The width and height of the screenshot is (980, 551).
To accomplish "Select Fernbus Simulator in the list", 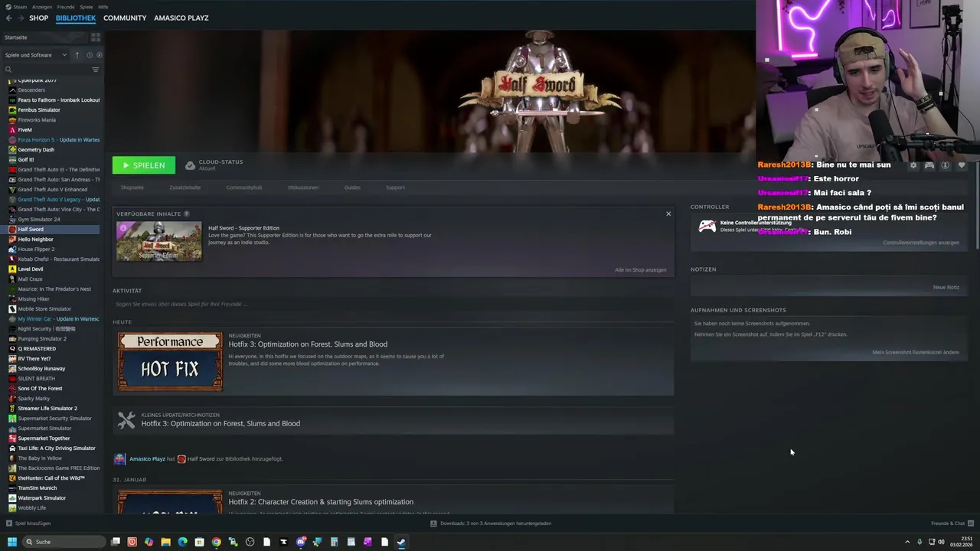I will (53, 110).
